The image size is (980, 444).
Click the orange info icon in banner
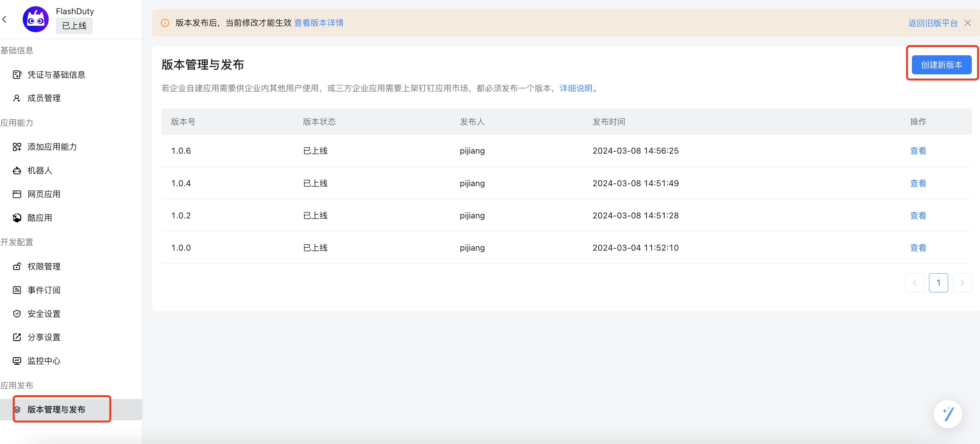click(165, 23)
